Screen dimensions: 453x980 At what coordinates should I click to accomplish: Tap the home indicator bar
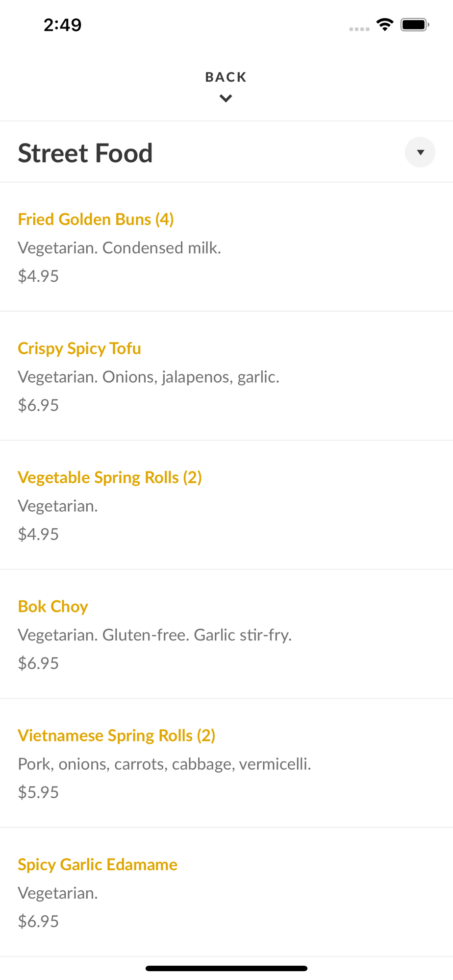point(226,968)
